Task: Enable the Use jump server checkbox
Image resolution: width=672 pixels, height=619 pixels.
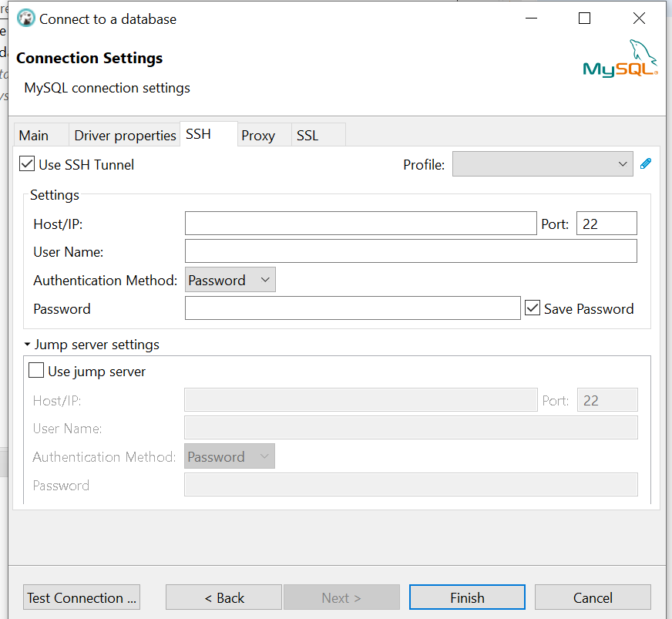Action: coord(36,371)
